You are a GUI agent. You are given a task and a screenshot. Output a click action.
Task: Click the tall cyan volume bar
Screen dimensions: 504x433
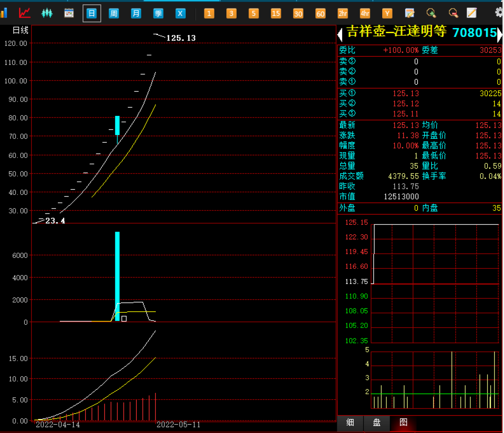point(117,277)
